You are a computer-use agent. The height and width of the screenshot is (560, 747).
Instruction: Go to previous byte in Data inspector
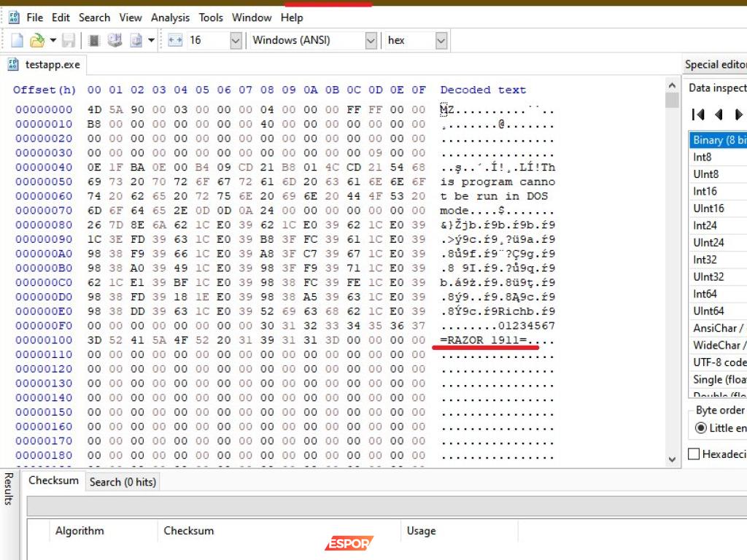719,114
